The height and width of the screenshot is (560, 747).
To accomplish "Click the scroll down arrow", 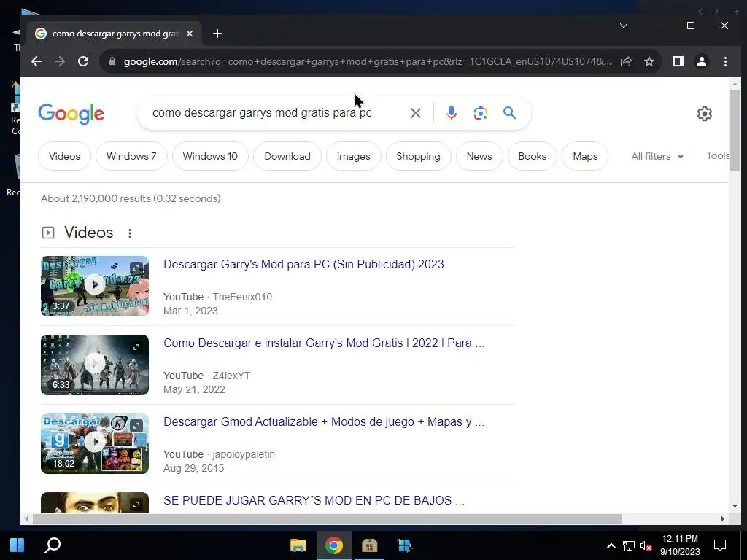I will [735, 506].
